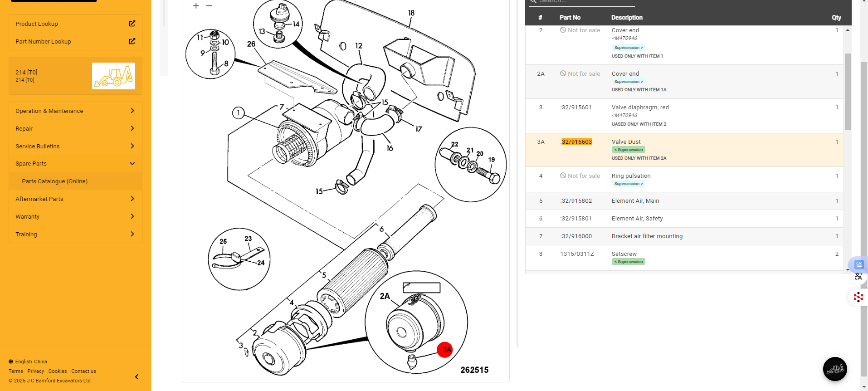
Task: Click the red 3A callout in diagram
Action: point(445,350)
